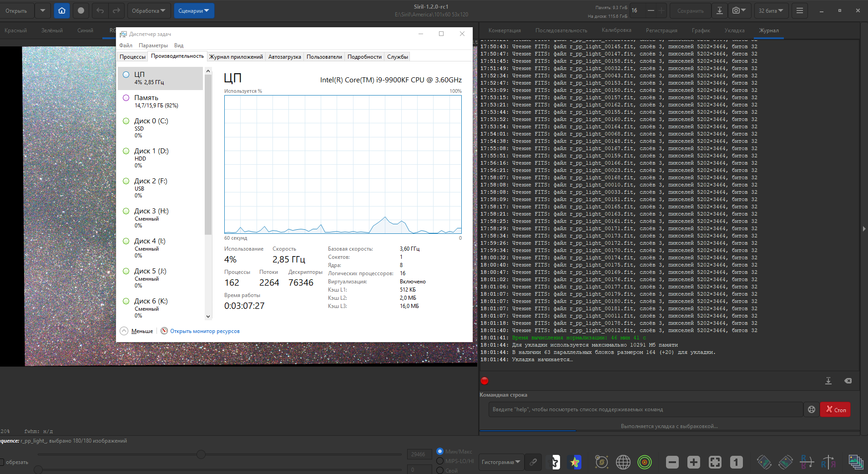Open the 32 бита bit depth dropdown
Viewport: 868px width, 474px height.
click(771, 10)
